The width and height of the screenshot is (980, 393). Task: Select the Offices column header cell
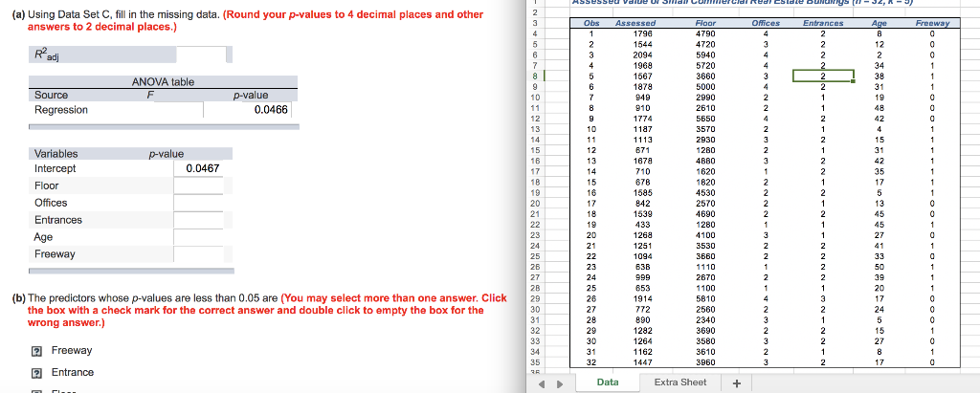point(765,23)
